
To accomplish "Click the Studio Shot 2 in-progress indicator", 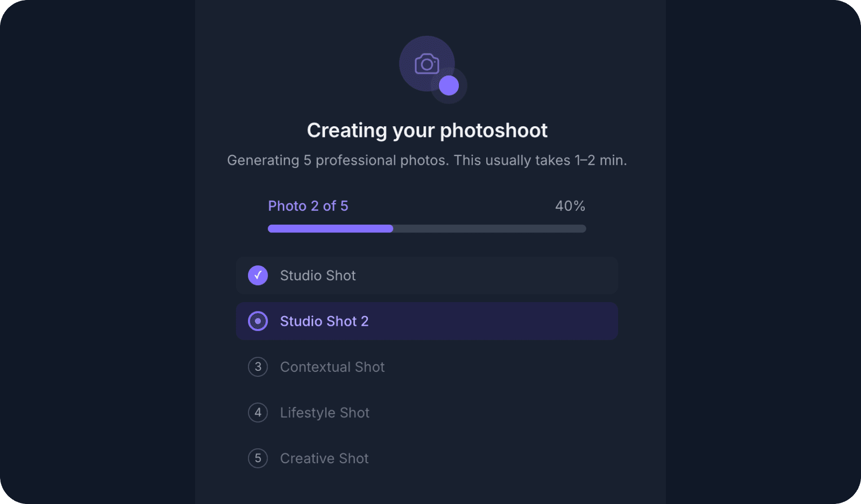I will [x=258, y=321].
